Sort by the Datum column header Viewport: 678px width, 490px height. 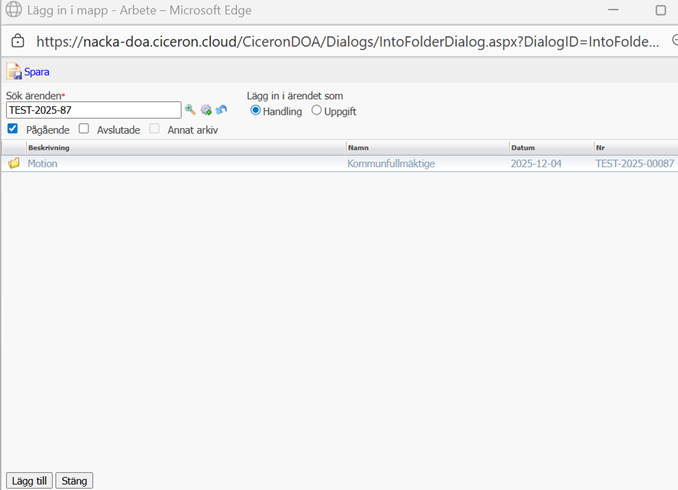[524, 148]
